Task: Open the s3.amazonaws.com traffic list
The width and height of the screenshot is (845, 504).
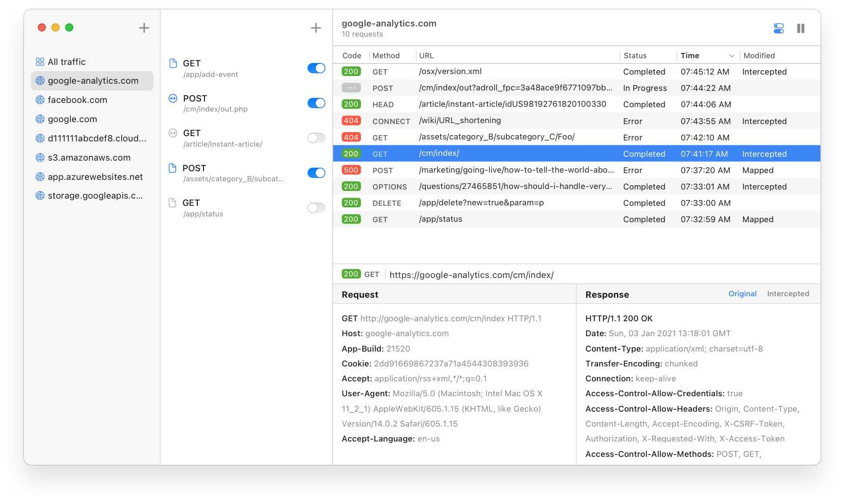Action: [x=89, y=157]
